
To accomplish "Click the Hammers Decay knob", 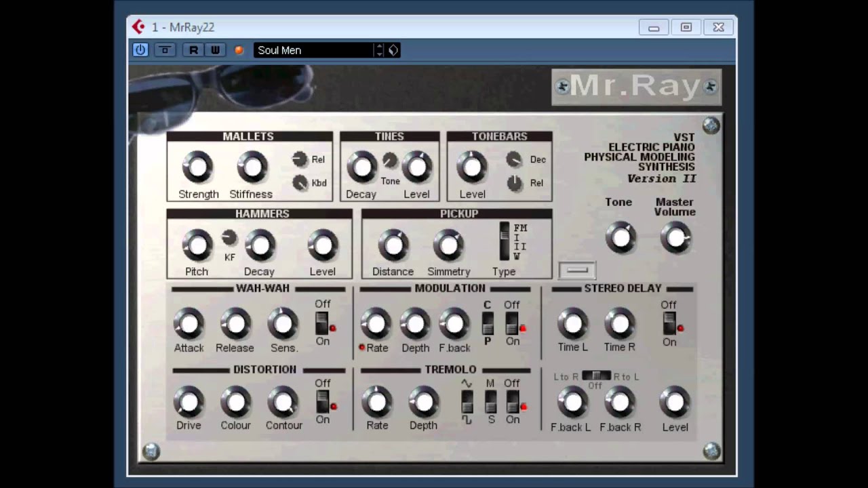I will point(259,245).
